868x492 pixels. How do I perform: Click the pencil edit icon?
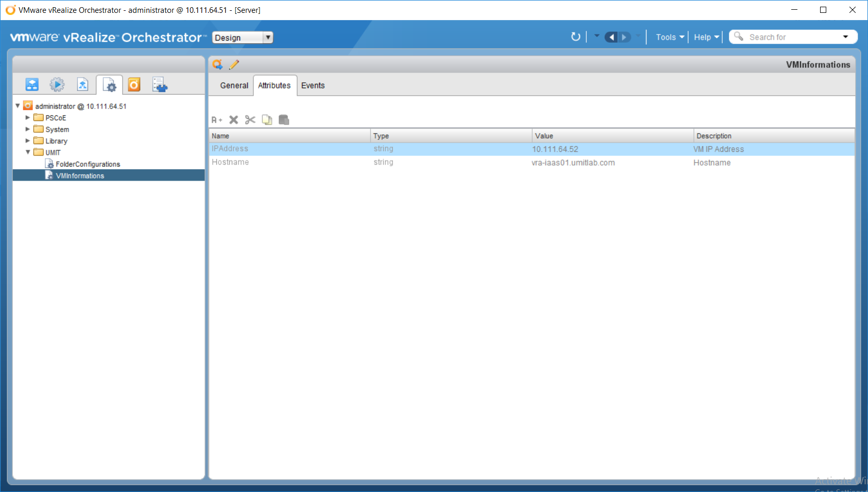(234, 64)
